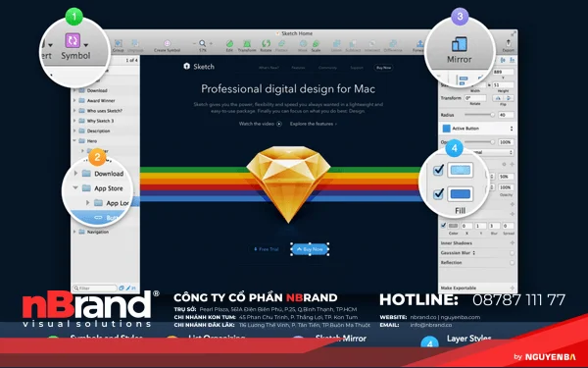
Task: Click the golden Sketch diamond on canvas
Action: pyautogui.click(x=288, y=184)
